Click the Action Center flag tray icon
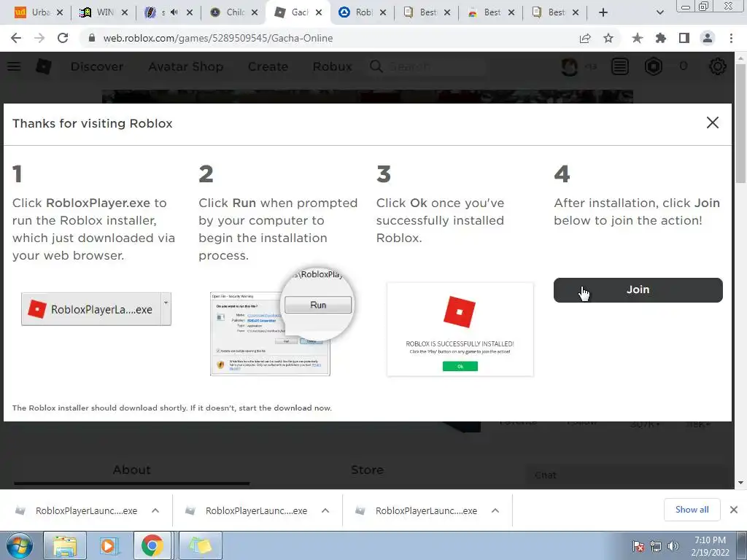The height and width of the screenshot is (560, 747). pyautogui.click(x=638, y=546)
